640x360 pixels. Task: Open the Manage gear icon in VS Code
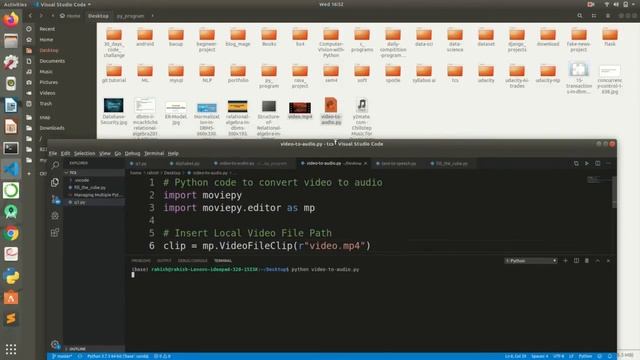55,344
